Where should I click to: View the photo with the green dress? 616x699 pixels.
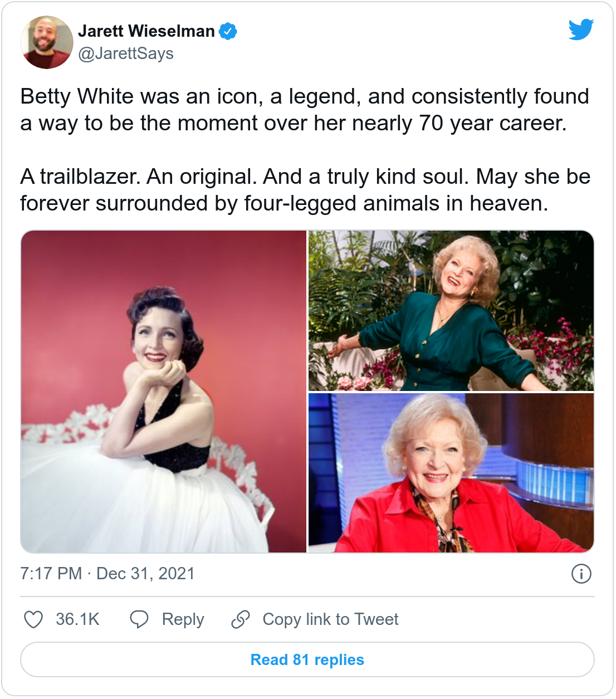point(451,310)
